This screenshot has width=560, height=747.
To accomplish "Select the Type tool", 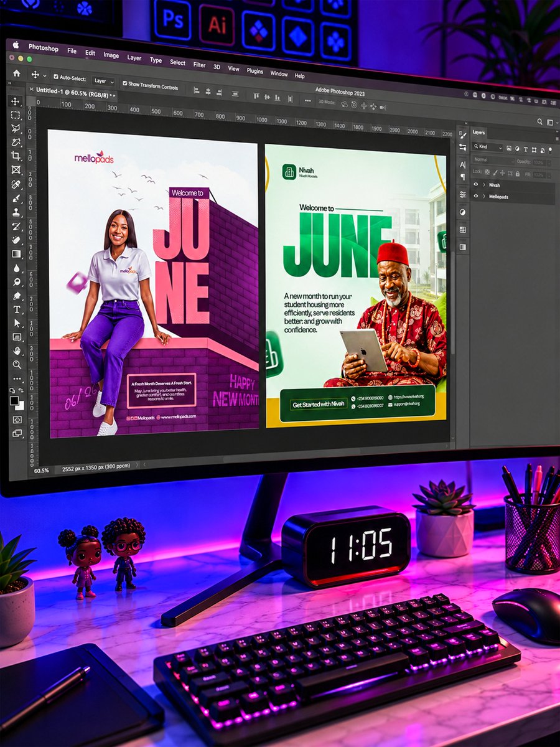I will [x=17, y=309].
